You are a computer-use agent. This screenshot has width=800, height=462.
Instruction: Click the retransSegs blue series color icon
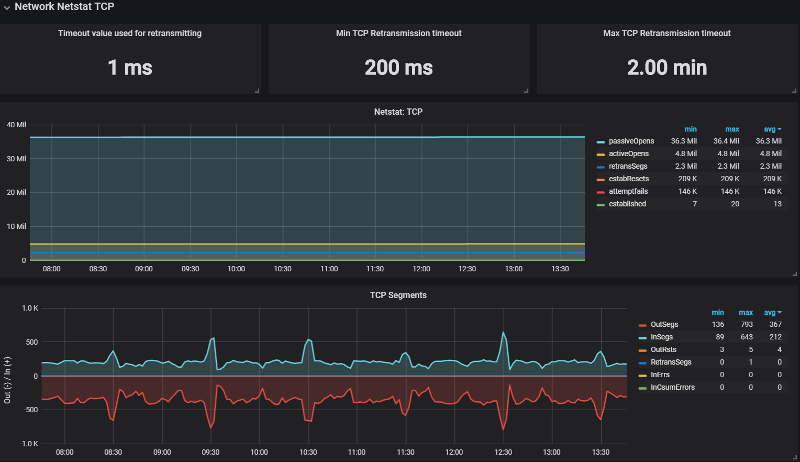600,166
